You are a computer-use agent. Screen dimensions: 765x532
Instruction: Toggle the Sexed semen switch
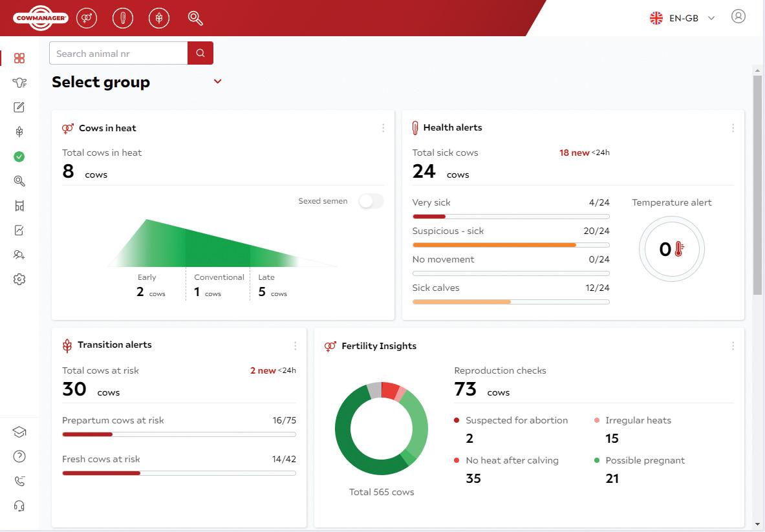tap(371, 201)
